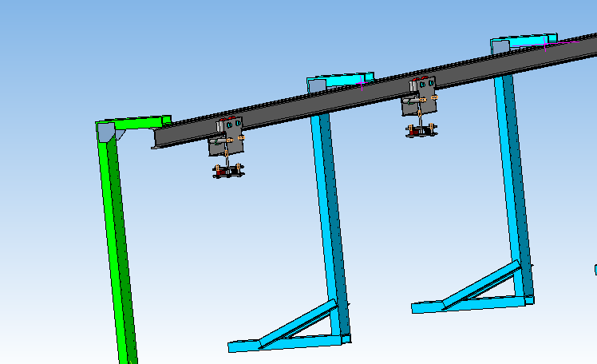
Task: Select the middle cyan vertical column
Action: click(330, 224)
